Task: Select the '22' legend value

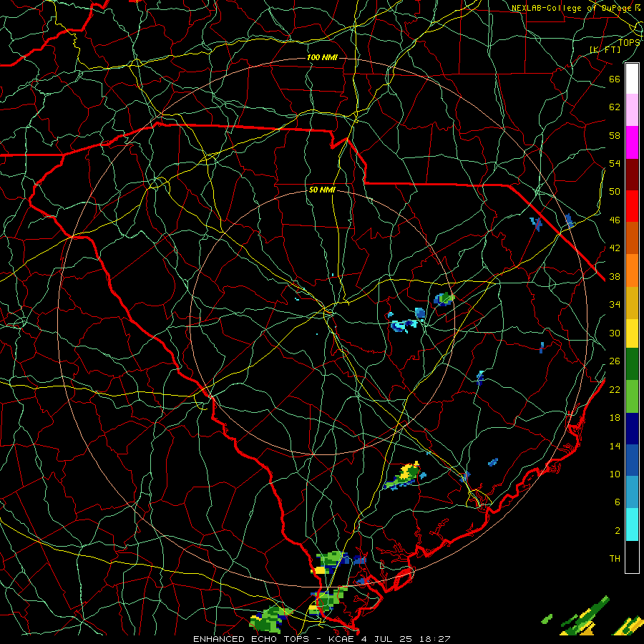Action: 615,390
